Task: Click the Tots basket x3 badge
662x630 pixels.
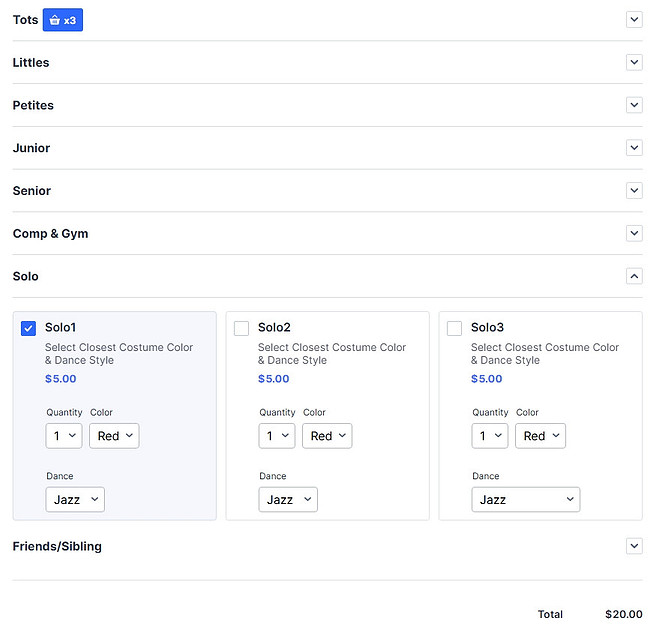Action: 62,20
